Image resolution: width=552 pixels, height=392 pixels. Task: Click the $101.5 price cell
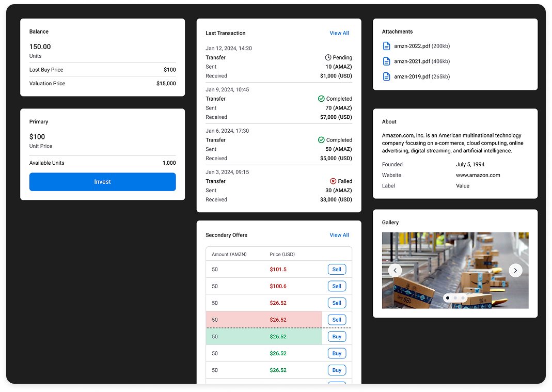(x=278, y=270)
